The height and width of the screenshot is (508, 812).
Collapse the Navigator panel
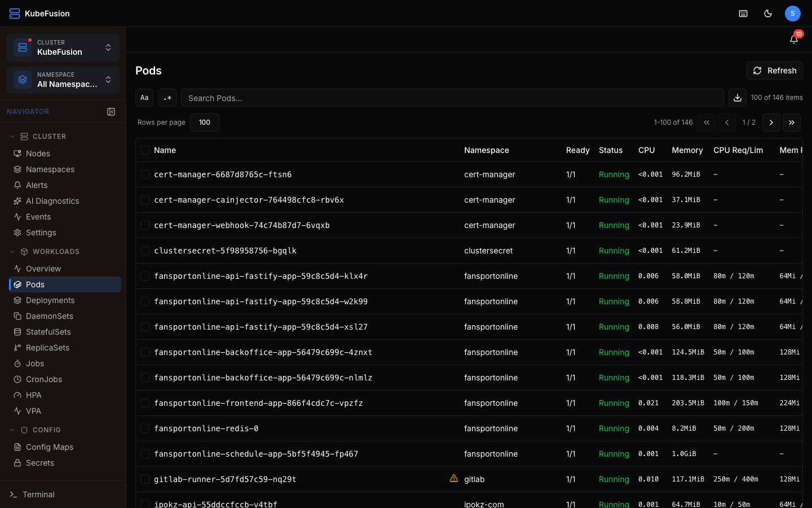point(111,111)
